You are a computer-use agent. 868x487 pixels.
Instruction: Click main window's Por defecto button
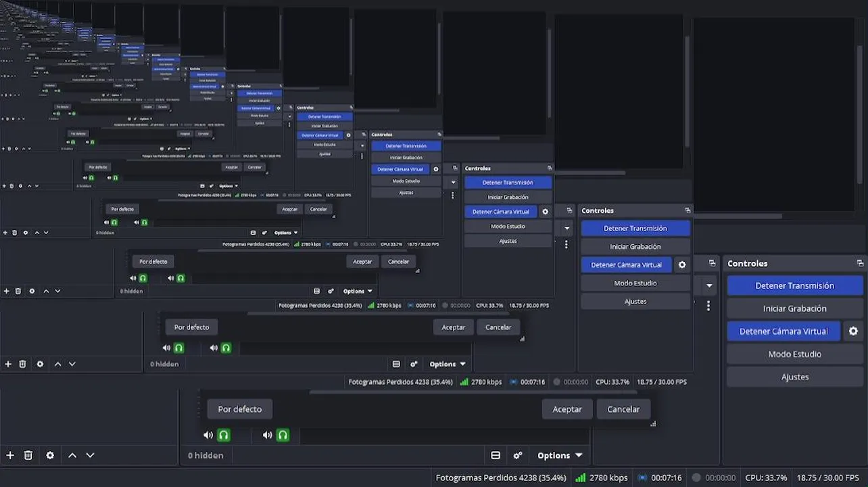tap(240, 409)
